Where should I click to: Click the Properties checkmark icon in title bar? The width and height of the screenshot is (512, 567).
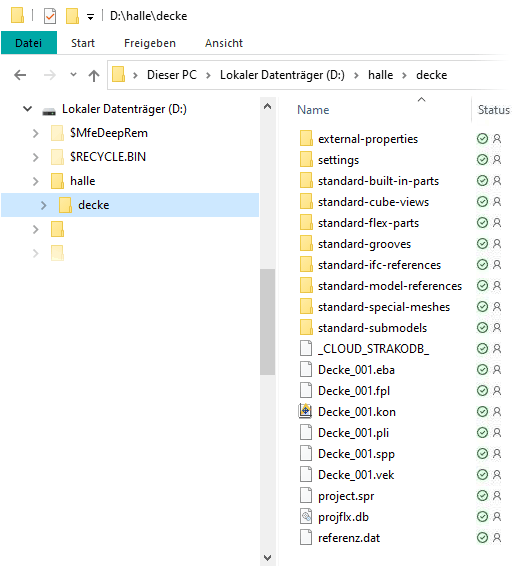click(x=50, y=16)
